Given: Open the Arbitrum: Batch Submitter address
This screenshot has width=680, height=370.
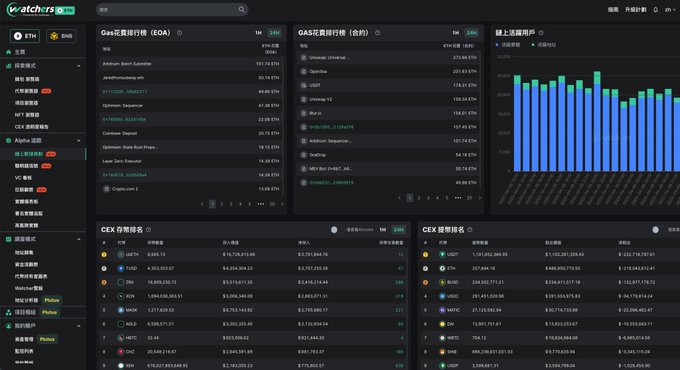Looking at the screenshot, I should point(127,64).
